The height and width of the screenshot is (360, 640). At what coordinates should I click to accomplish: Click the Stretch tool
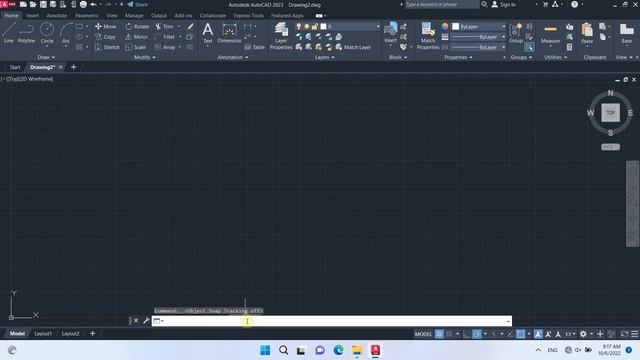click(x=107, y=47)
